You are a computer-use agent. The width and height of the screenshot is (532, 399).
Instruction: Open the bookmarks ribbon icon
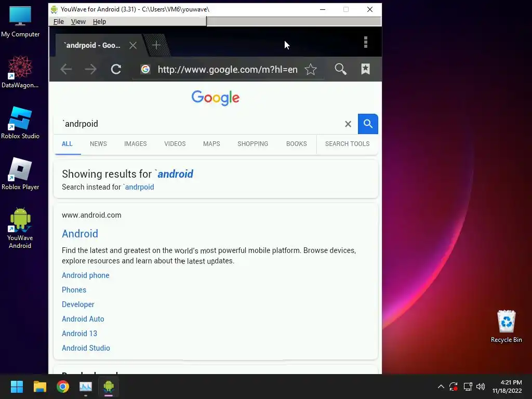click(x=365, y=69)
